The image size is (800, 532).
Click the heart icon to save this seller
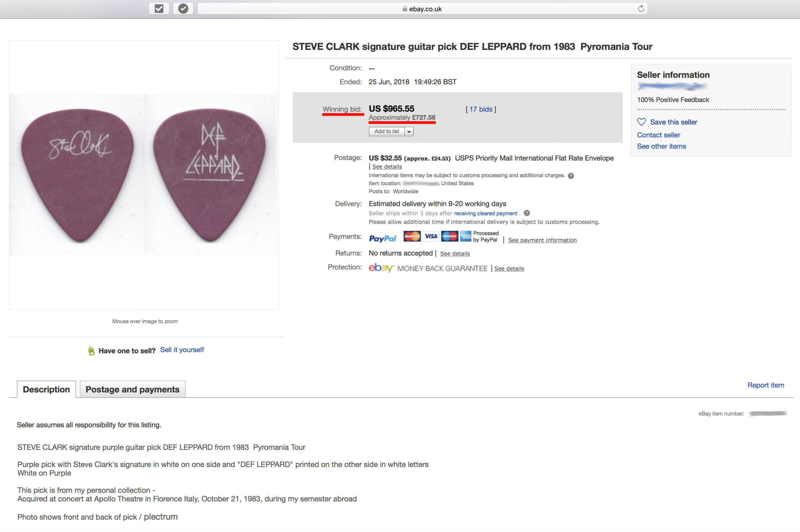(642, 122)
